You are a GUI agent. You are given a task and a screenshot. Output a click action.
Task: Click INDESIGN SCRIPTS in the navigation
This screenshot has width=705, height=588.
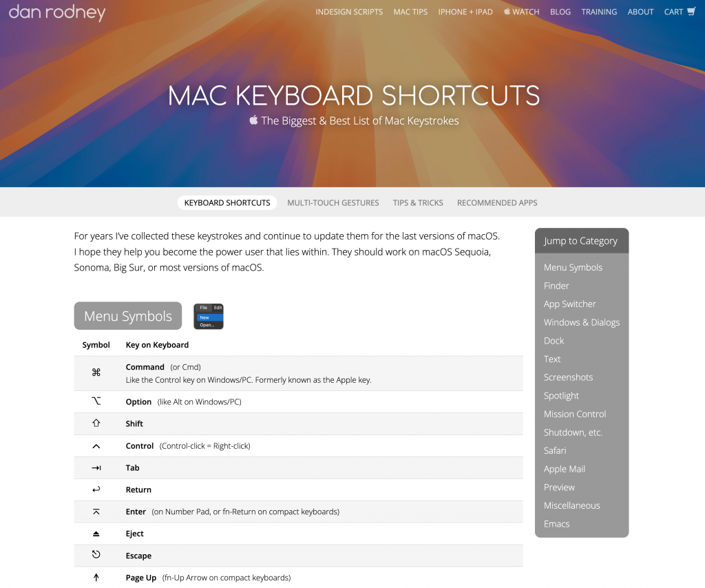[349, 12]
